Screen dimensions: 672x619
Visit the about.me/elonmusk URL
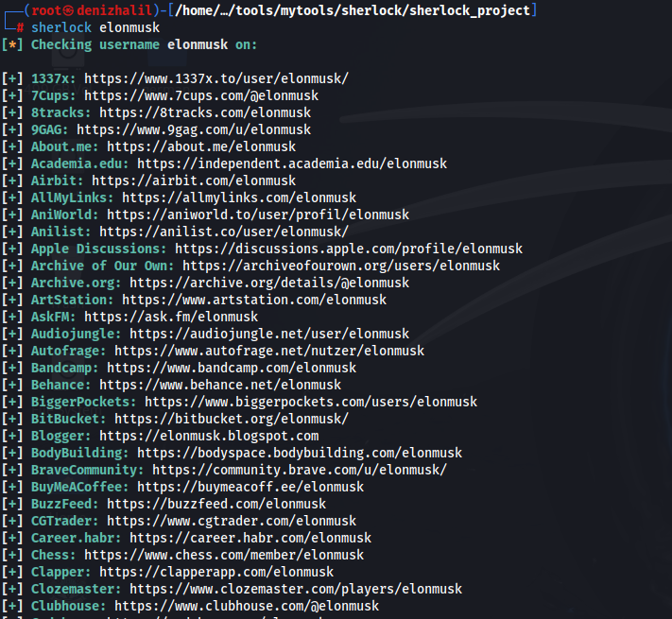[201, 146]
